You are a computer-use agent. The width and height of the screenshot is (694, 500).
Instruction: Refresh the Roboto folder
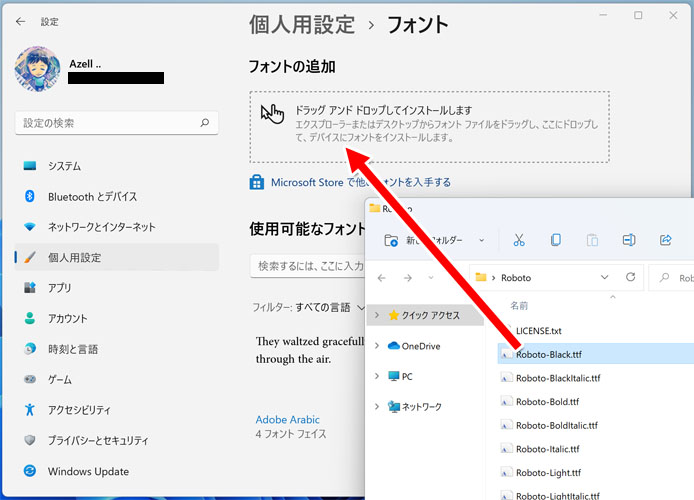coord(631,277)
